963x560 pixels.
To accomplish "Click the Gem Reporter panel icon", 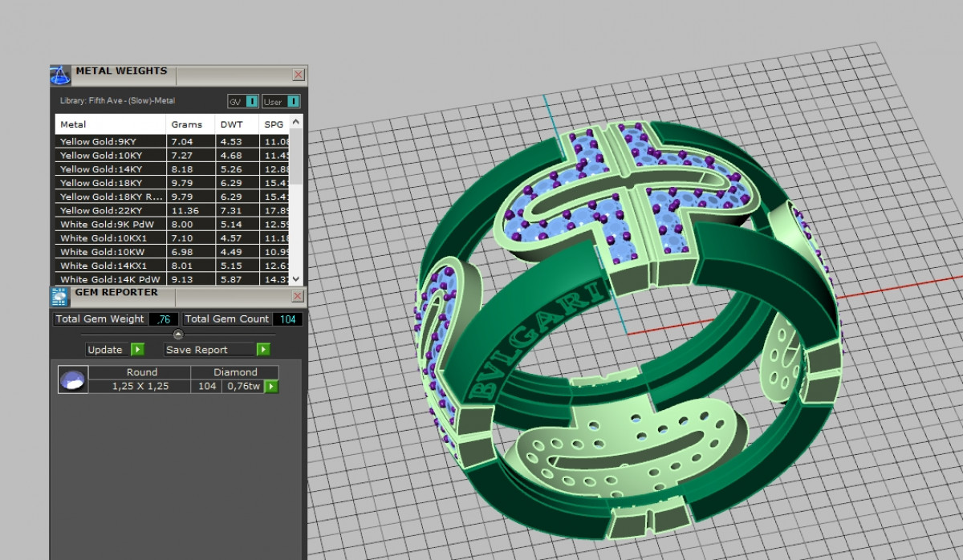I will click(60, 297).
